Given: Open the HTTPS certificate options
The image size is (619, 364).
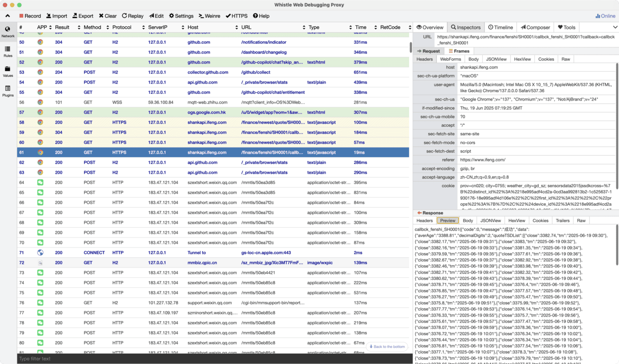Looking at the screenshot, I should point(237,16).
